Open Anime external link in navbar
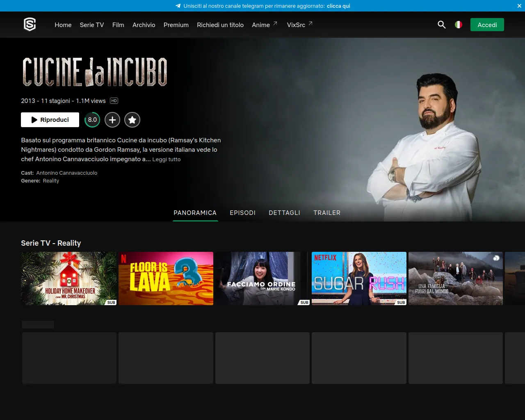This screenshot has width=525, height=420. coord(264,25)
